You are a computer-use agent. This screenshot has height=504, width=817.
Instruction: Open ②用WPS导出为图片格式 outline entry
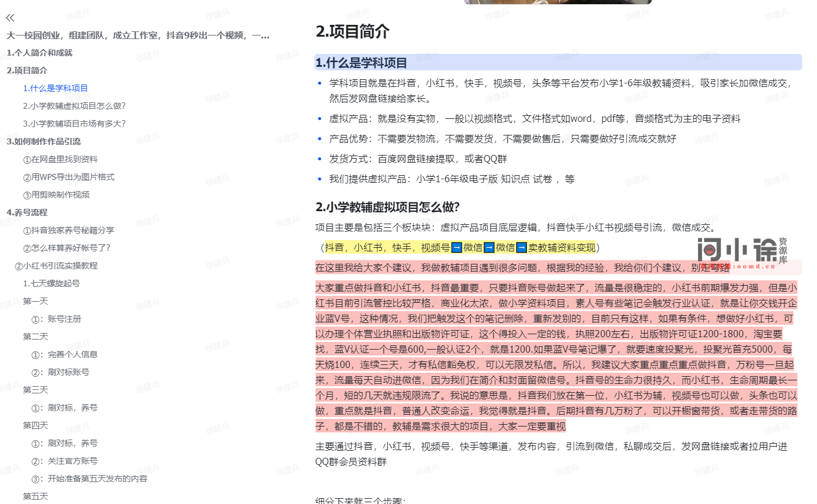69,177
